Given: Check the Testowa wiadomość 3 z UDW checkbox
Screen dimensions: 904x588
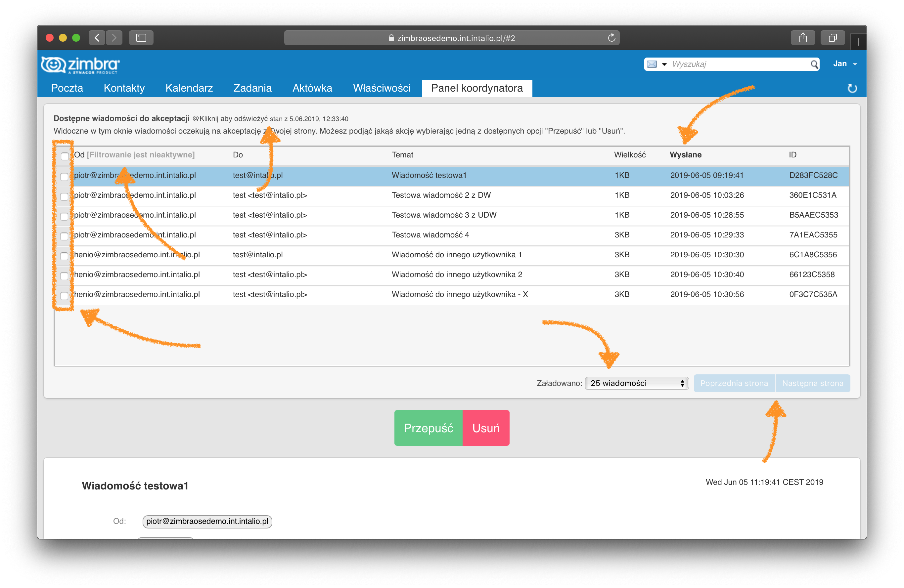Looking at the screenshot, I should click(64, 216).
